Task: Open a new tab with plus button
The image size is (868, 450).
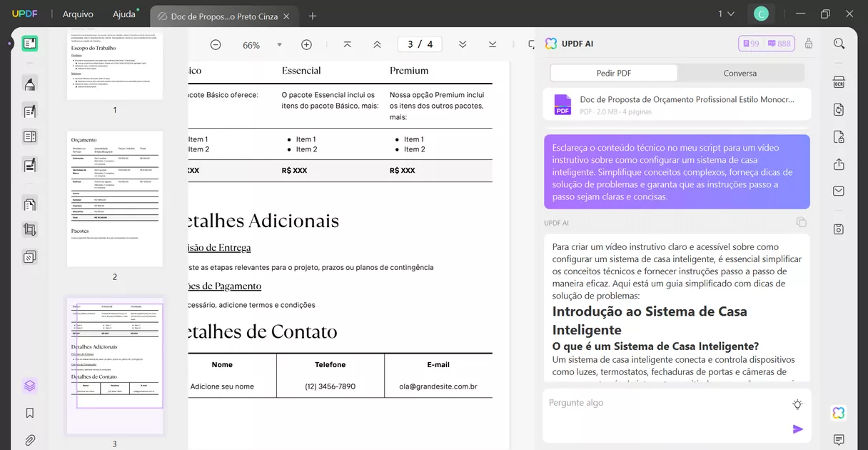Action: [313, 16]
